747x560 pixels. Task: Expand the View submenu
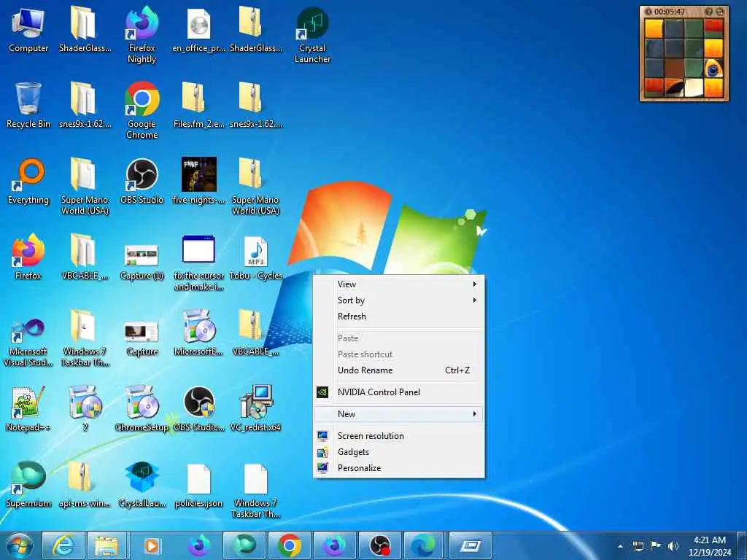click(399, 284)
